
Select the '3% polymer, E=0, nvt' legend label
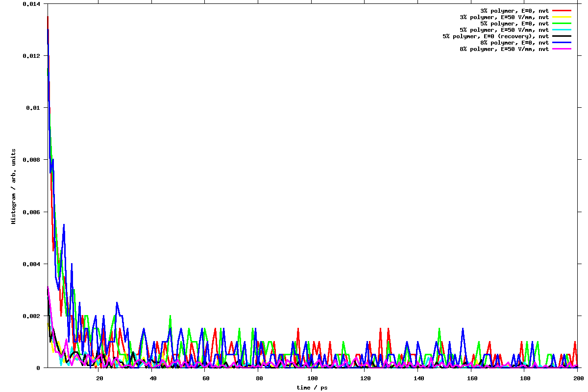[514, 10]
